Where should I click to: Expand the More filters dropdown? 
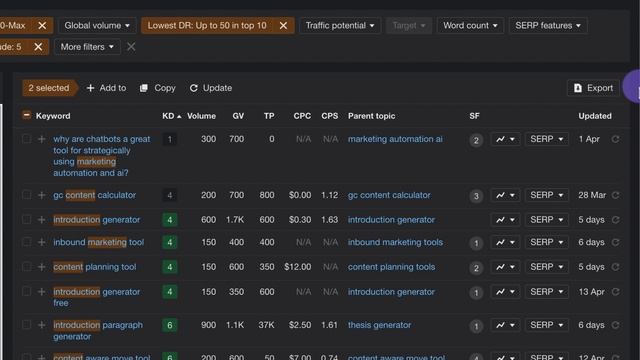coord(87,47)
